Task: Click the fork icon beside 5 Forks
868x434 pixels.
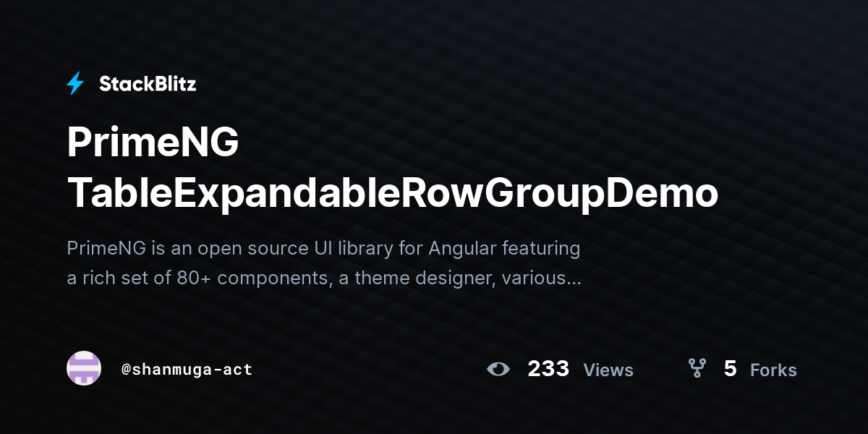Action: pyautogui.click(x=697, y=369)
